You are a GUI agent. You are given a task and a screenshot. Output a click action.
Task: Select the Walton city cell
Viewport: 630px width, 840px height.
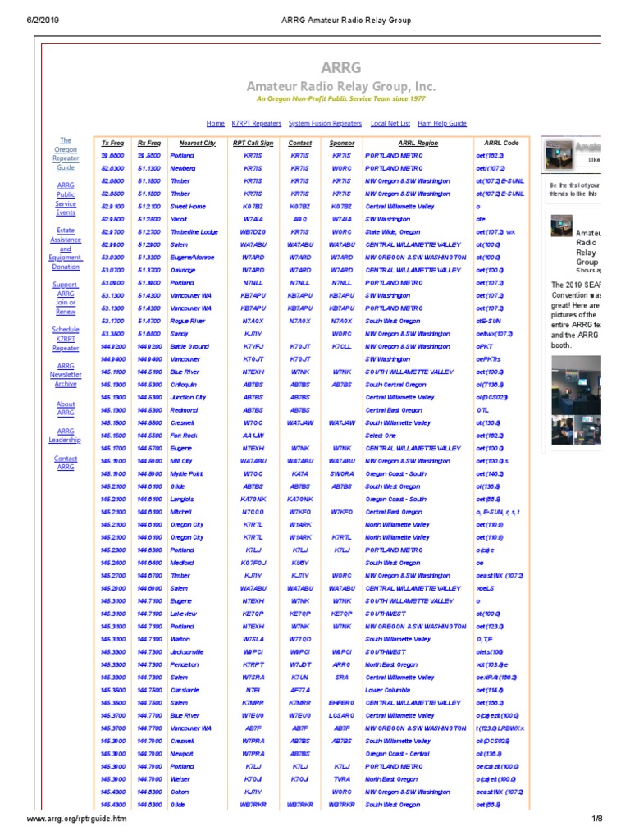click(180, 640)
